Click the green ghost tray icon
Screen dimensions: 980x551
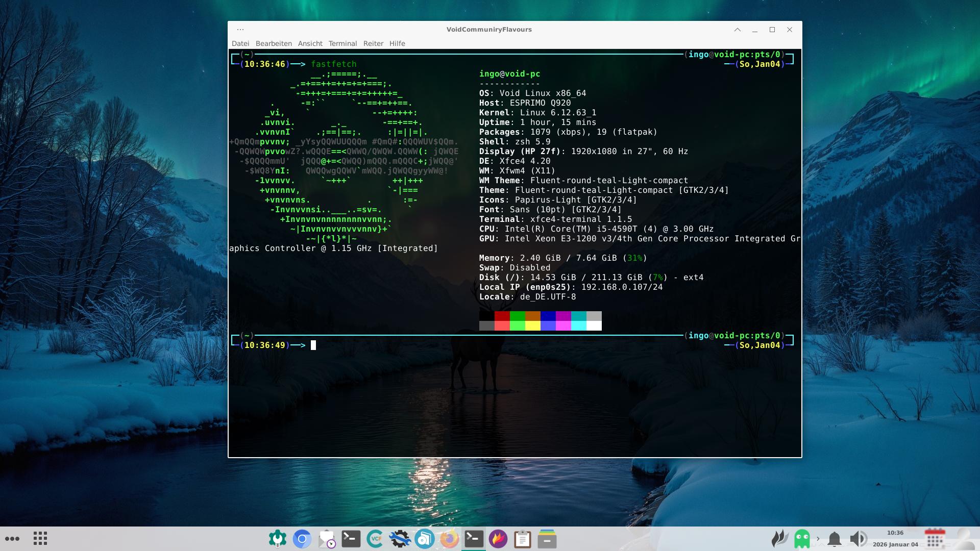tap(802, 539)
